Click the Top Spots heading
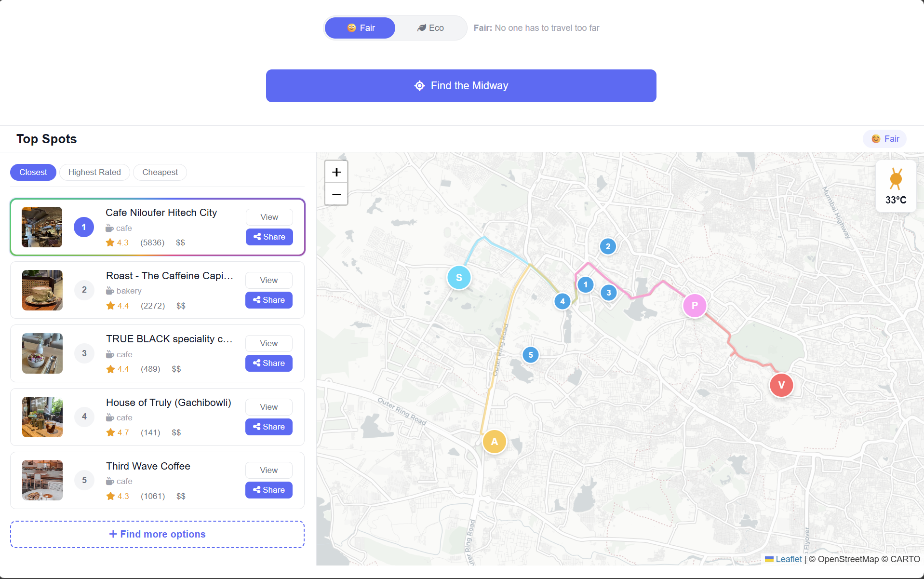The width and height of the screenshot is (924, 579). [x=47, y=139]
